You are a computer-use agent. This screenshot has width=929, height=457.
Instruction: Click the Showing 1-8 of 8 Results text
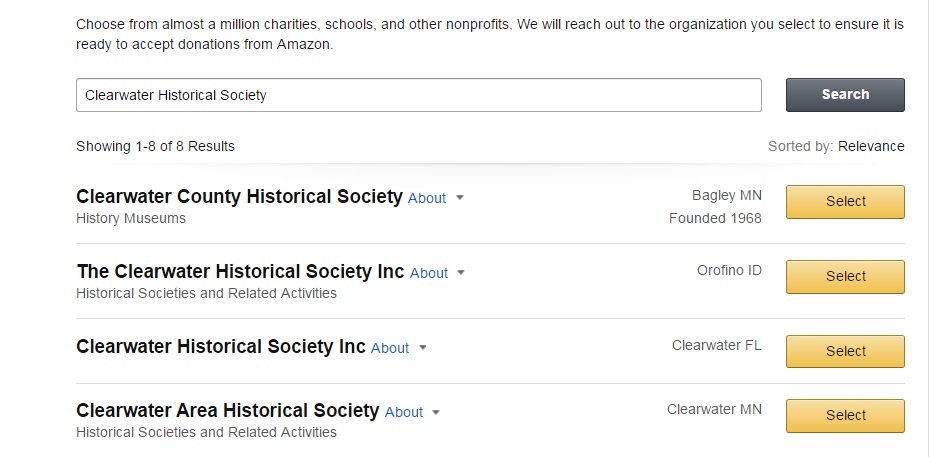tap(155, 146)
